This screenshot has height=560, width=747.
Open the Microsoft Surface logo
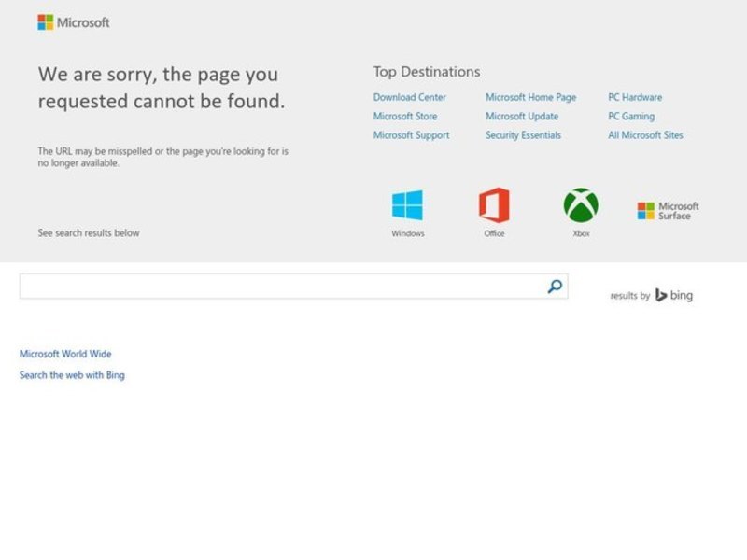668,211
